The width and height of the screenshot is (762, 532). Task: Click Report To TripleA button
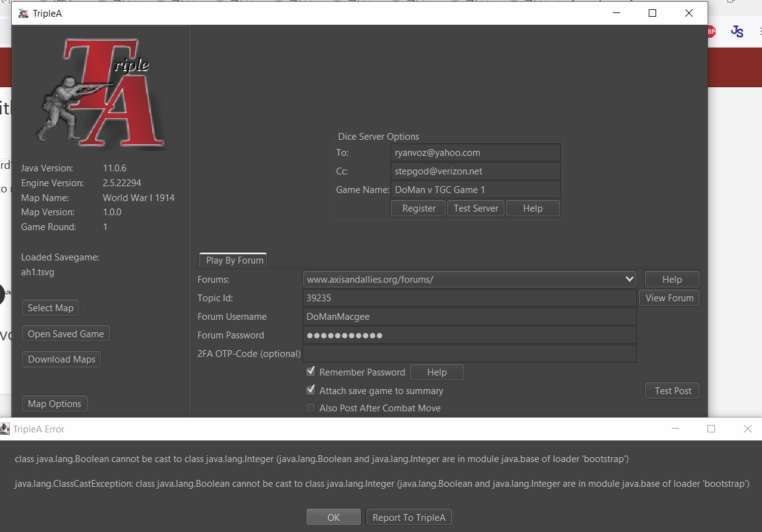point(409,517)
